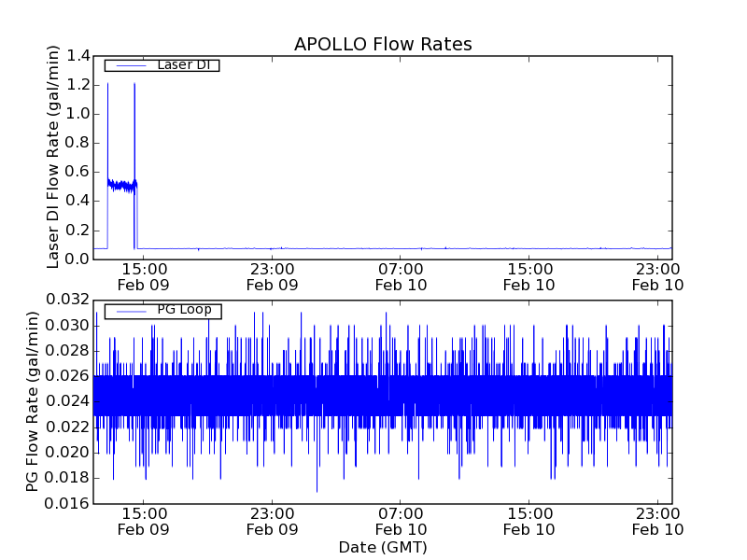
Task: Click the 0.022 tick on the bottom chart
Action: pos(67,427)
